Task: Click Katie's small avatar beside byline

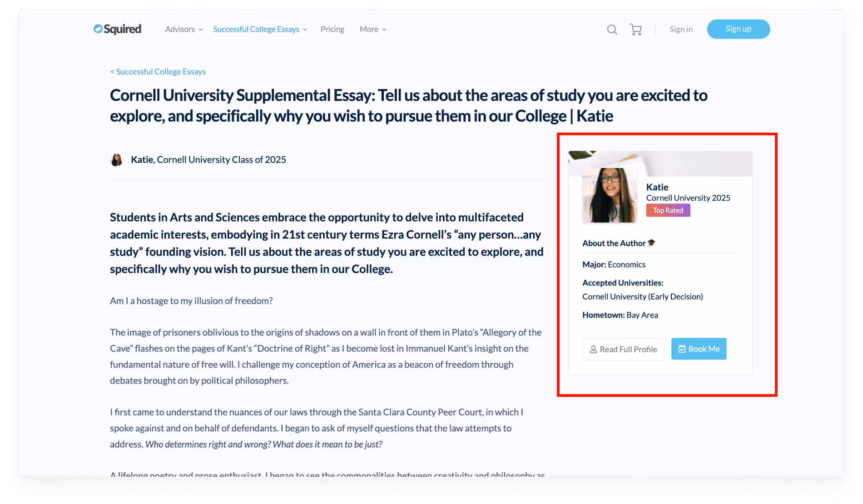Action: [x=117, y=160]
